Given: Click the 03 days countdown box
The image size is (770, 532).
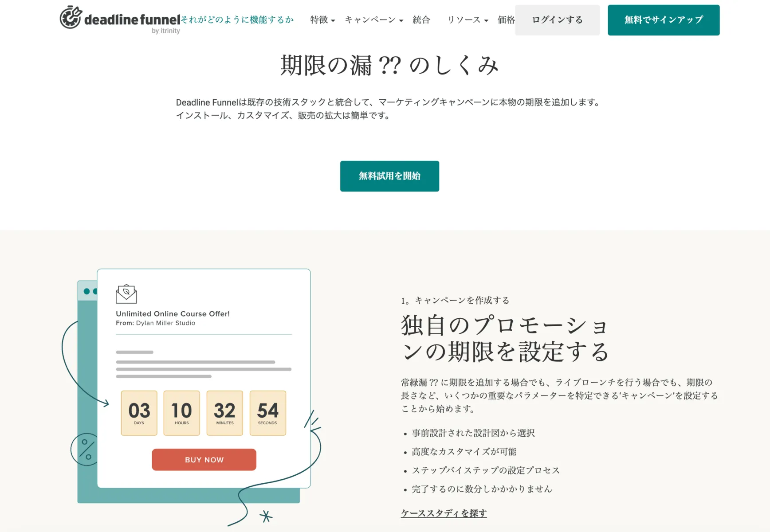Looking at the screenshot, I should coord(139,413).
